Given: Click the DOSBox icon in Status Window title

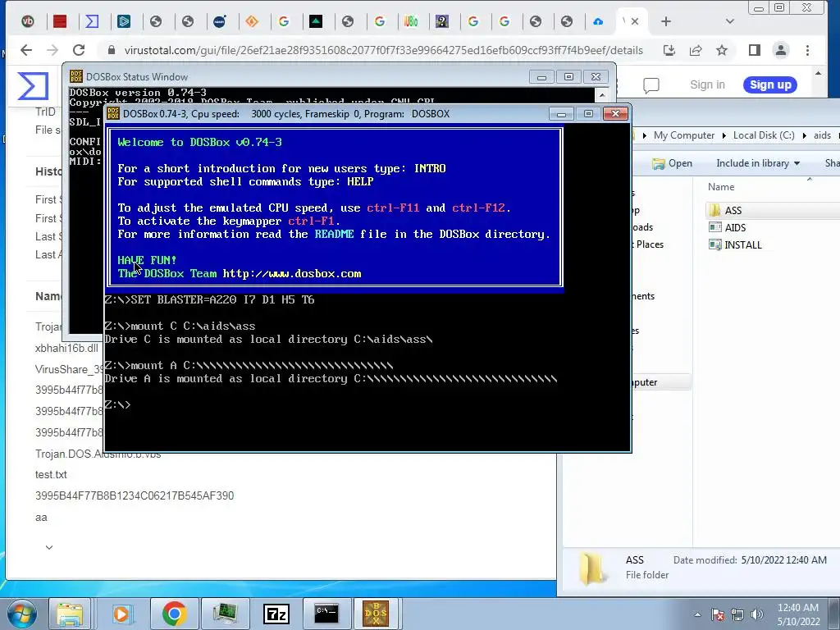Looking at the screenshot, I should (x=76, y=76).
